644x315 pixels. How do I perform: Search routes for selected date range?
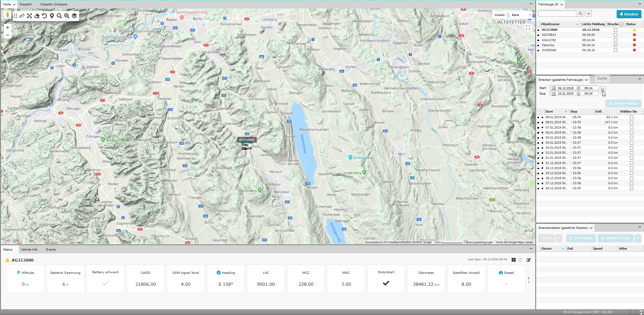point(602,90)
